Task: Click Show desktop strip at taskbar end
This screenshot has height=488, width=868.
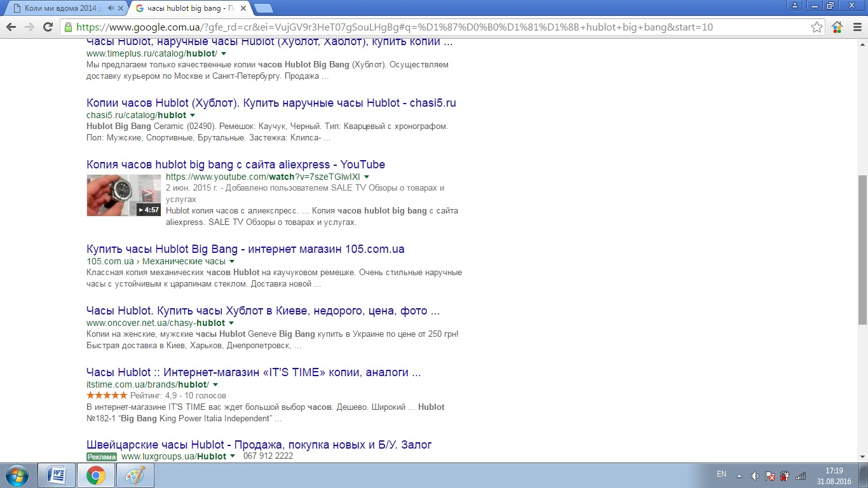Action: click(x=863, y=475)
